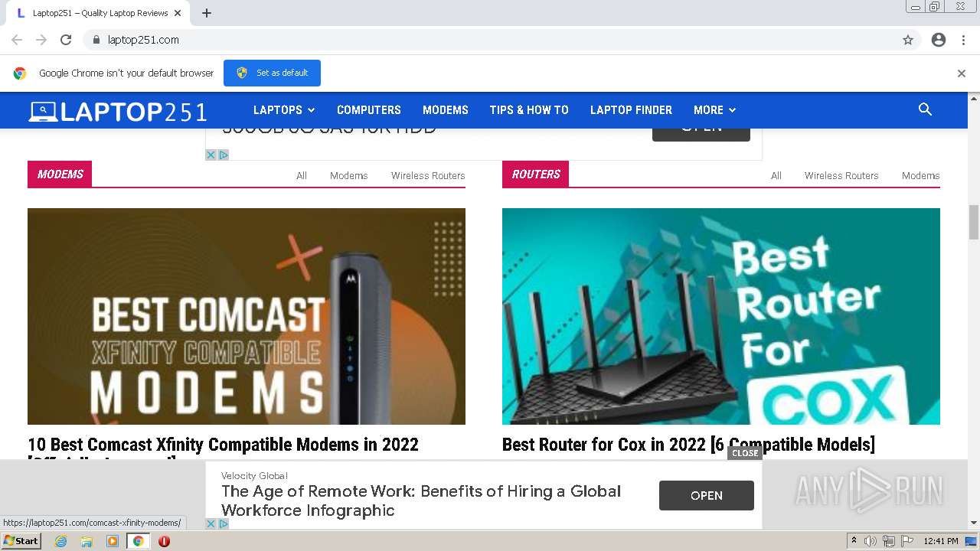Click the show desktop icon by the clock
Viewport: 980px width, 551px height.
pos(971,541)
